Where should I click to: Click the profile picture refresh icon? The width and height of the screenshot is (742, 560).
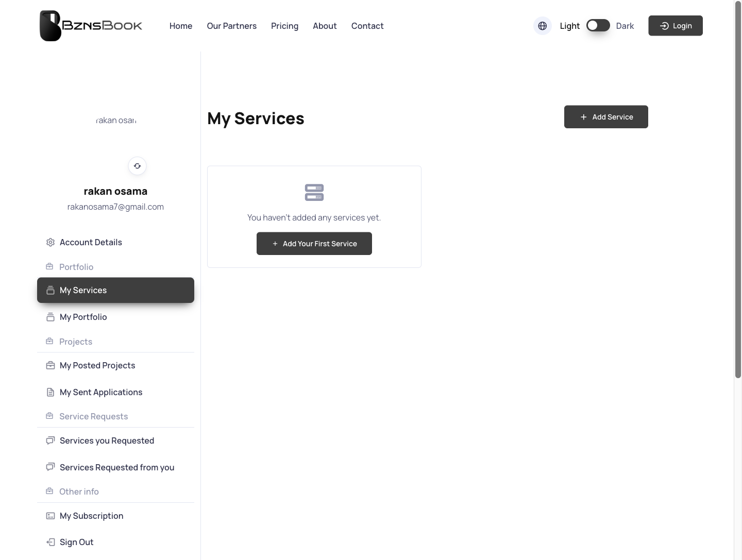tap(138, 166)
